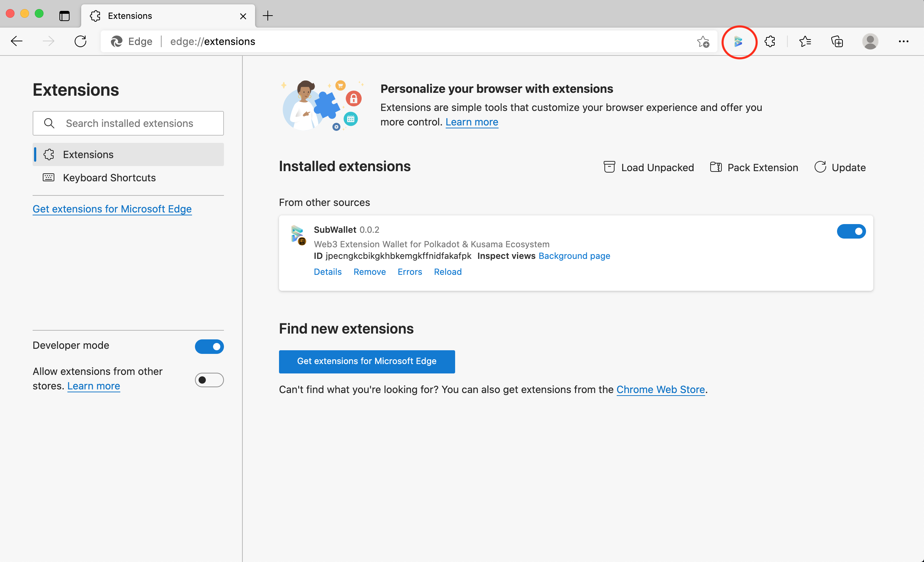View SubWallet Errors
924x562 pixels.
pos(409,272)
